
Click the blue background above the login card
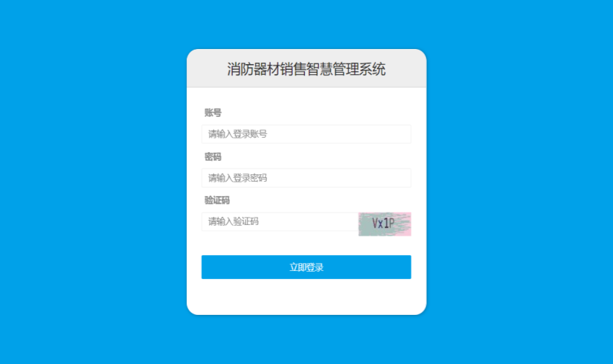[306, 25]
